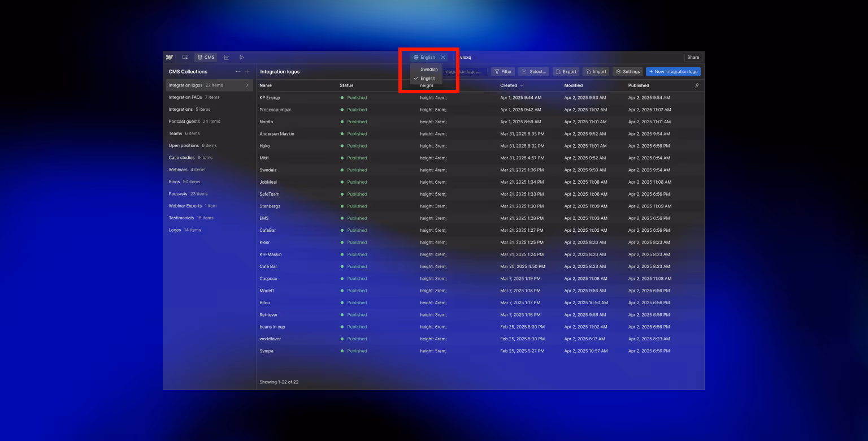Open the Integration FAQs collection
This screenshot has width=868, height=441.
point(209,97)
